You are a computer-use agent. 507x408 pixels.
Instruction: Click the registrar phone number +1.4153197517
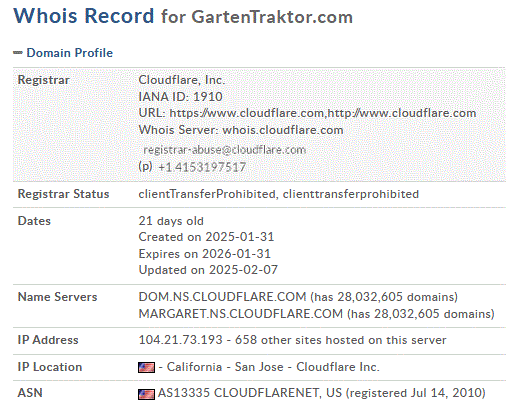[x=202, y=167]
